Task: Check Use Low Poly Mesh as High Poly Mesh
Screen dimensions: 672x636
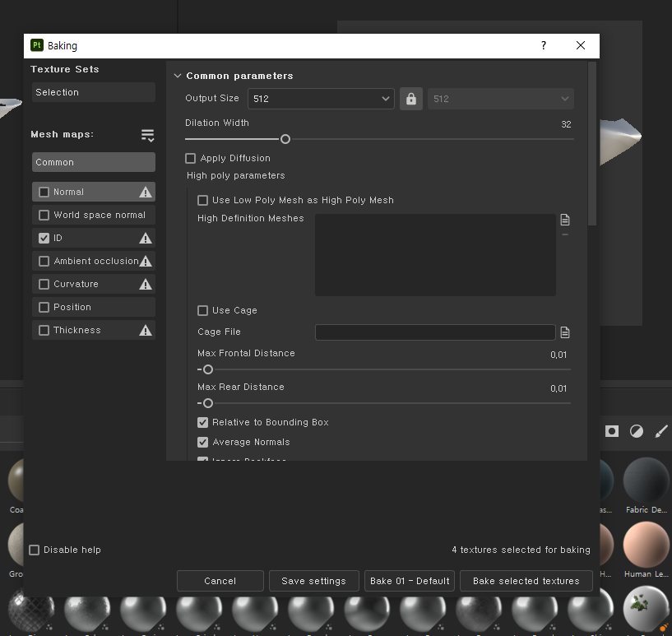Action: coord(202,200)
